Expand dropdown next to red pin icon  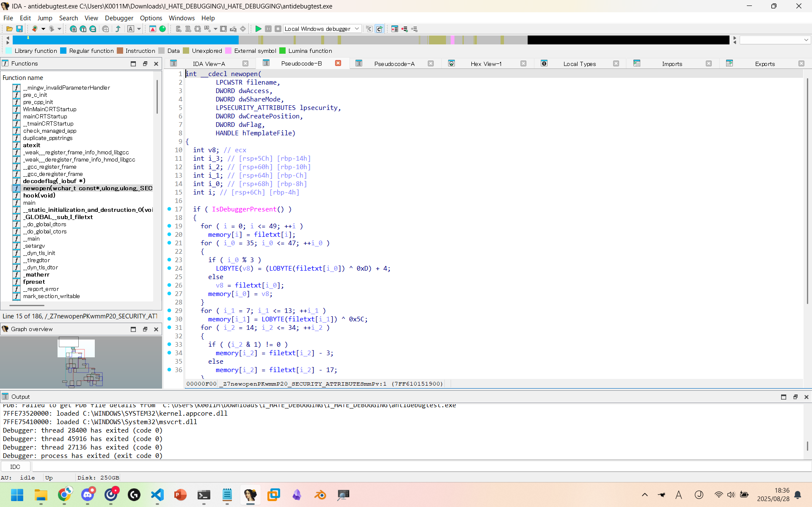(43, 29)
